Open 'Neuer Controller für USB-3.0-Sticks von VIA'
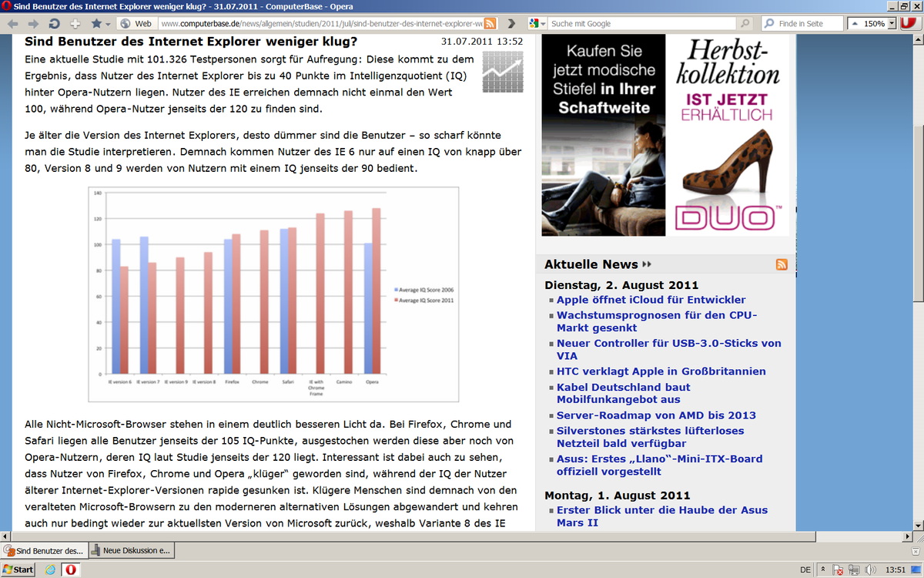This screenshot has width=924, height=578. point(669,350)
